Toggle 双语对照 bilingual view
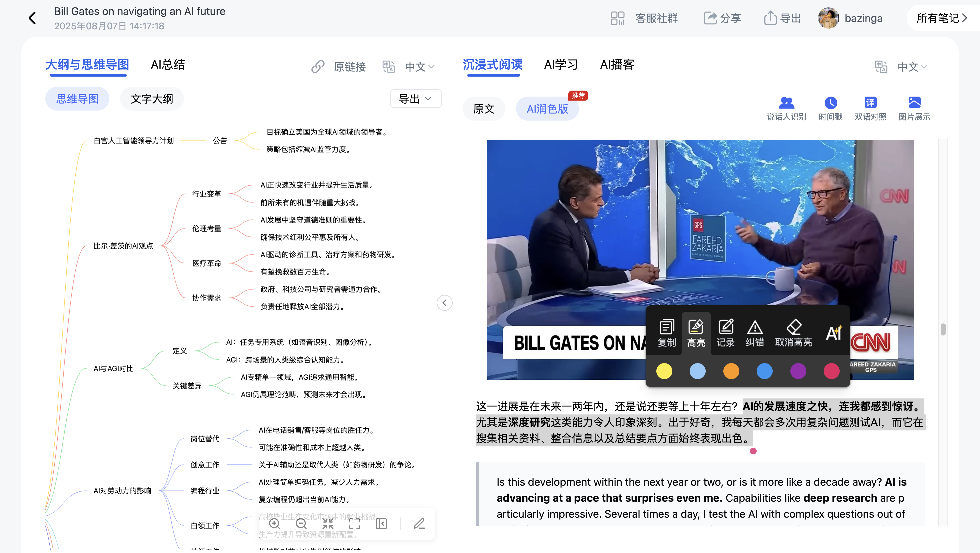The height and width of the screenshot is (553, 980). click(x=870, y=109)
